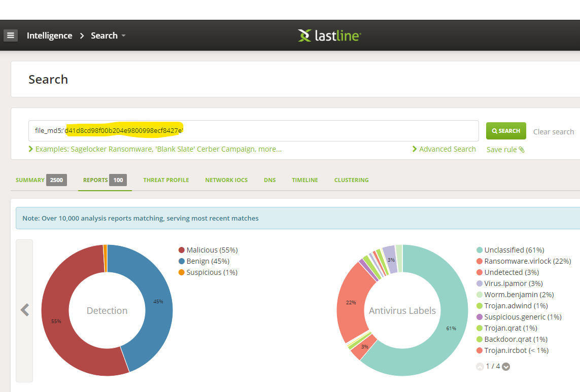Click the green SEARCH button
Viewport: 580px width, 392px height.
tap(505, 131)
